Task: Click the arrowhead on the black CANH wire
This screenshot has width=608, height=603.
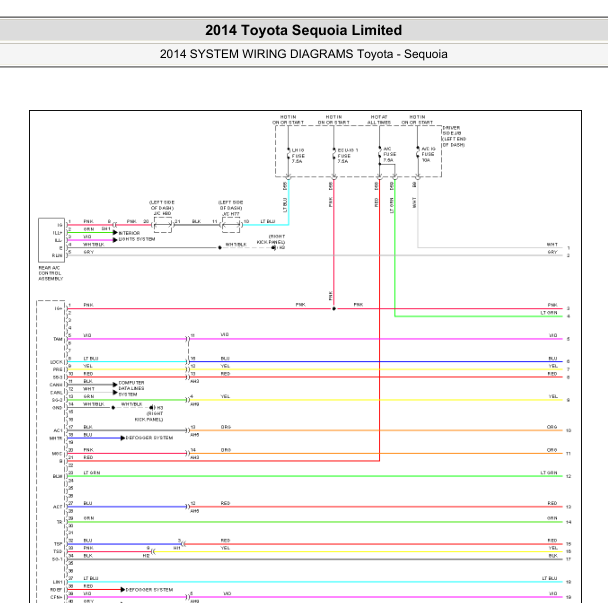Action: coord(115,385)
